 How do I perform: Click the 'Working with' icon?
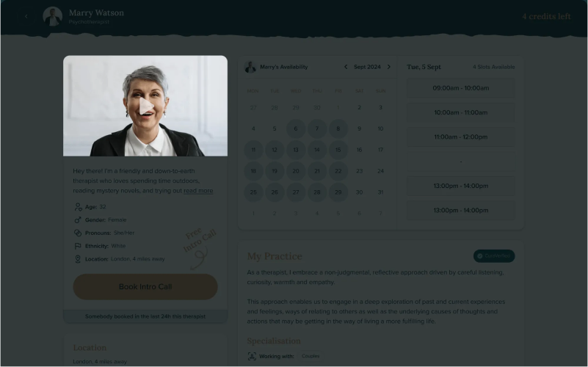click(x=252, y=356)
